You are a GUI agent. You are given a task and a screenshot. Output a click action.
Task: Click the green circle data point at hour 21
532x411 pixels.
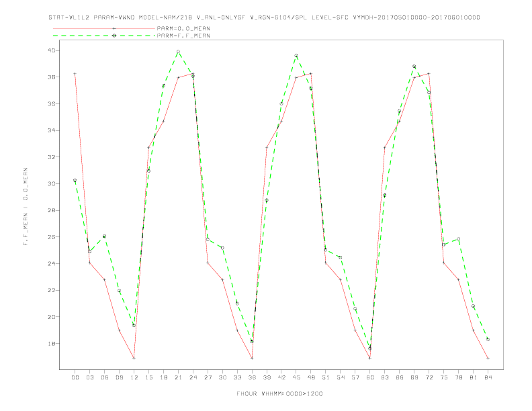178,52
